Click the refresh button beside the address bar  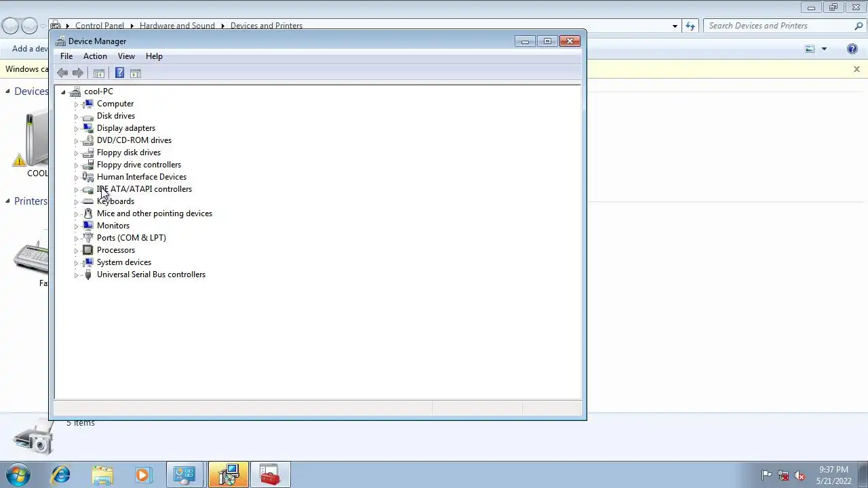690,26
